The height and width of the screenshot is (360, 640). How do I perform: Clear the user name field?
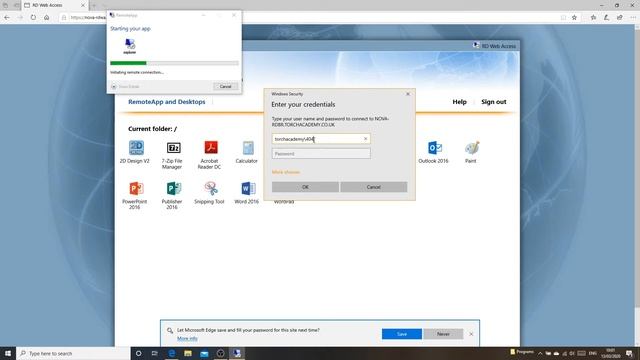365,139
